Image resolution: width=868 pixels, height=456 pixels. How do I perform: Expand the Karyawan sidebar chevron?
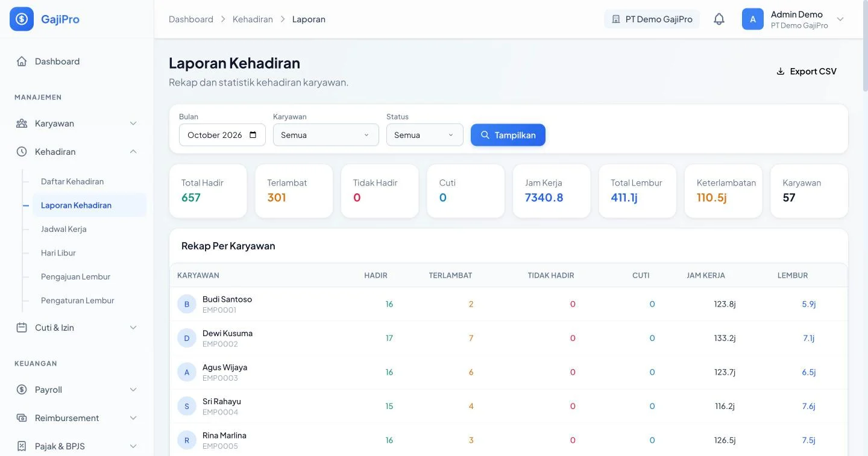point(133,123)
